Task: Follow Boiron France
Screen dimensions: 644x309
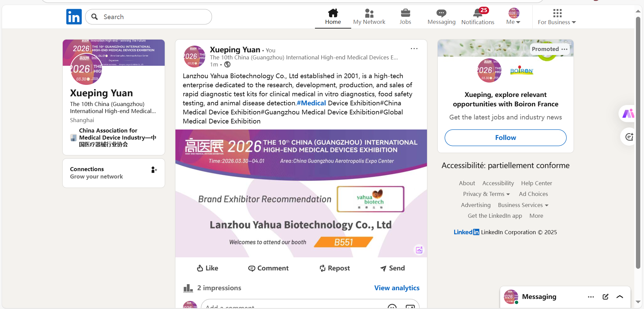Action: 505,138
